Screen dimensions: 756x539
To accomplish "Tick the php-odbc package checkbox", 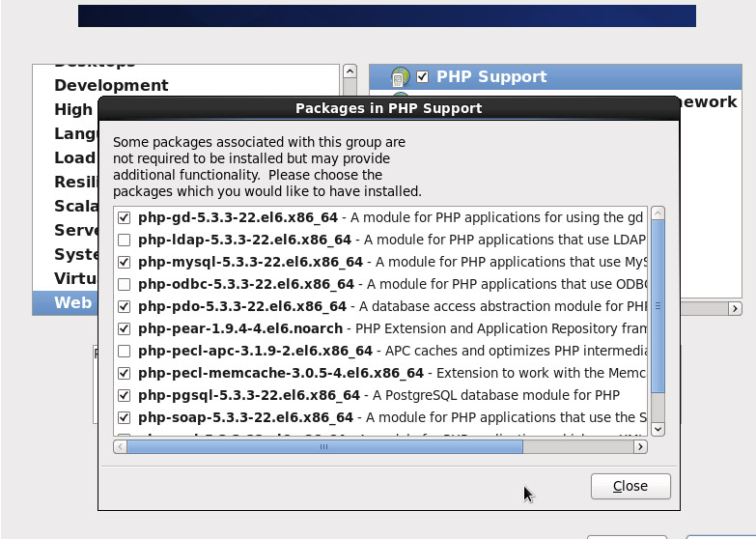I will tap(124, 284).
